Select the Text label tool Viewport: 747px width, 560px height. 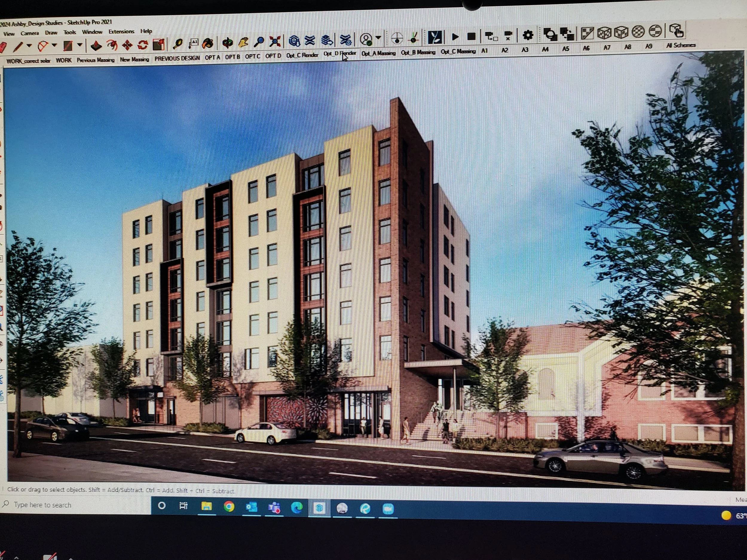(x=194, y=43)
